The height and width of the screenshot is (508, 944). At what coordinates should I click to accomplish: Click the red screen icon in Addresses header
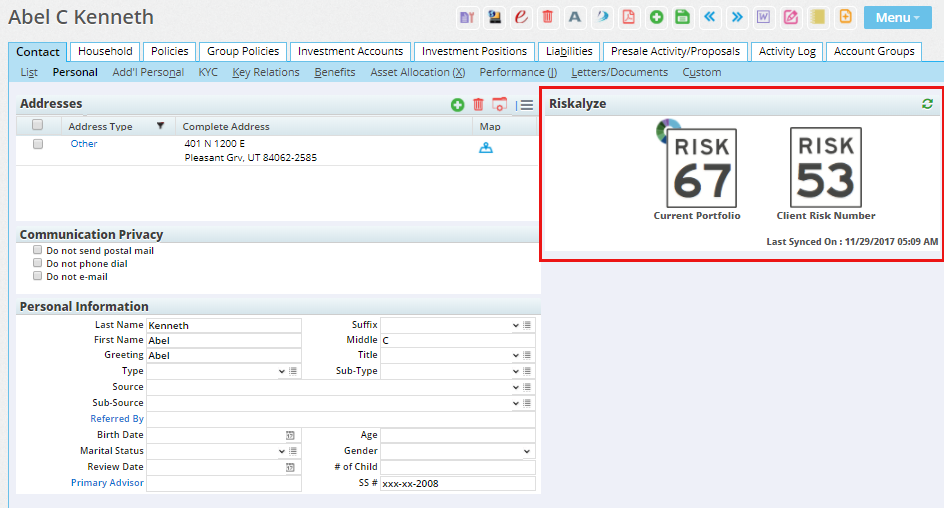[x=499, y=104]
